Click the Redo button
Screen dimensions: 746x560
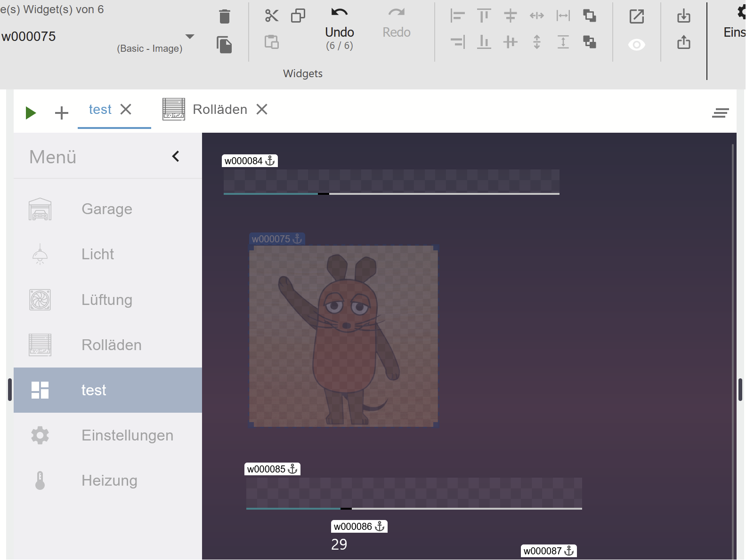point(397,24)
